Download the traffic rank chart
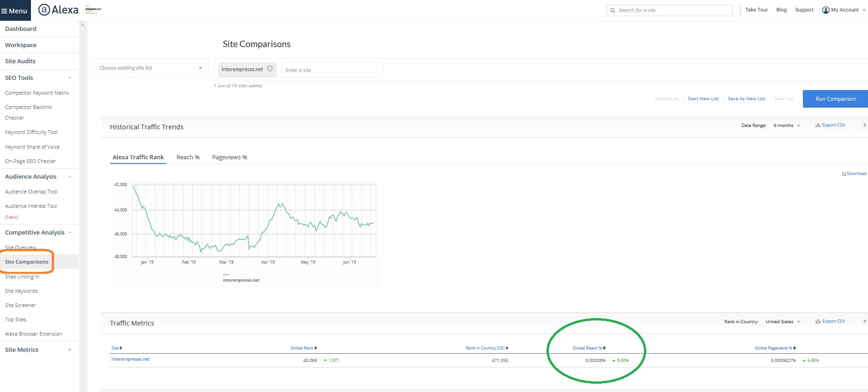The image size is (868, 392). click(x=854, y=174)
